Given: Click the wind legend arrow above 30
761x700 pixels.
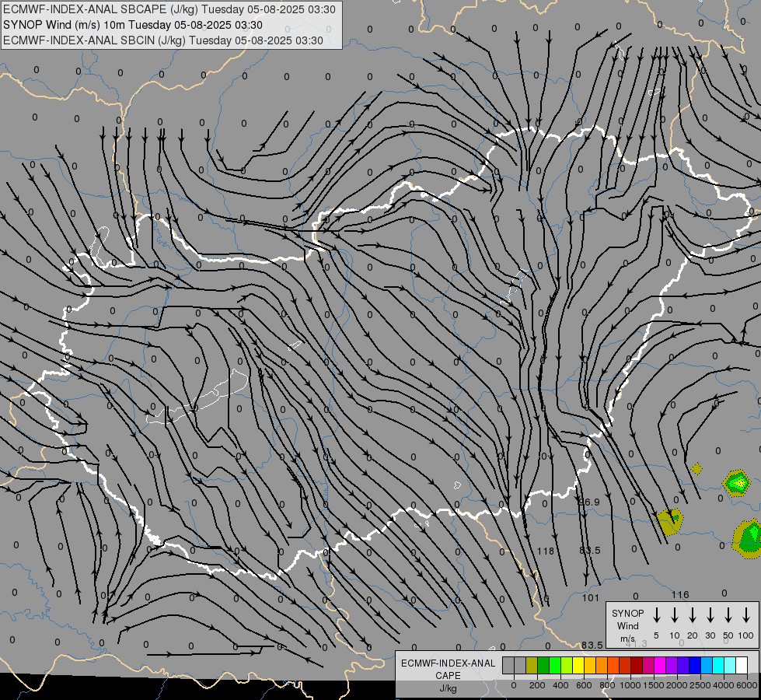Looking at the screenshot, I should [x=710, y=615].
